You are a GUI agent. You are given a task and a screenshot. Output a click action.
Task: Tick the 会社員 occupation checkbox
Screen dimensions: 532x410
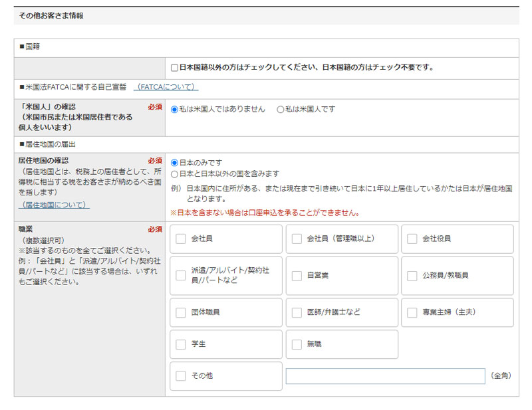click(181, 239)
